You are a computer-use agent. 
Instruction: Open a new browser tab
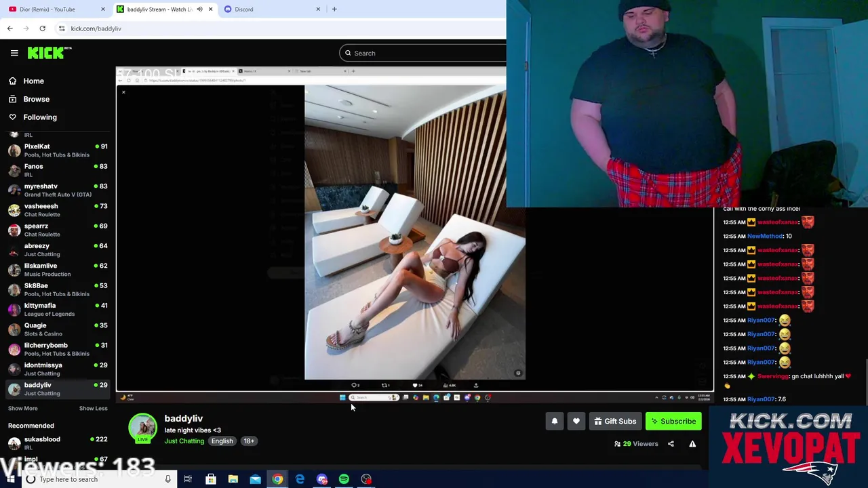click(334, 9)
